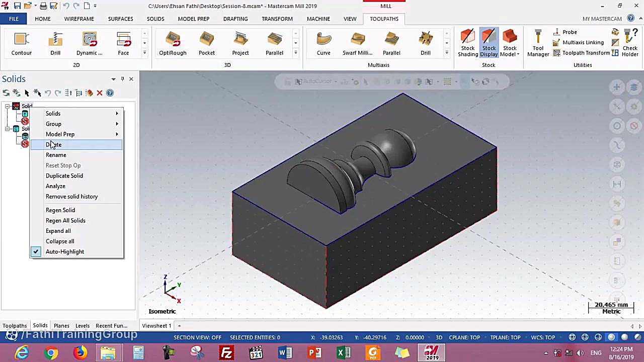Open Toolpath Transform

pyautogui.click(x=581, y=53)
